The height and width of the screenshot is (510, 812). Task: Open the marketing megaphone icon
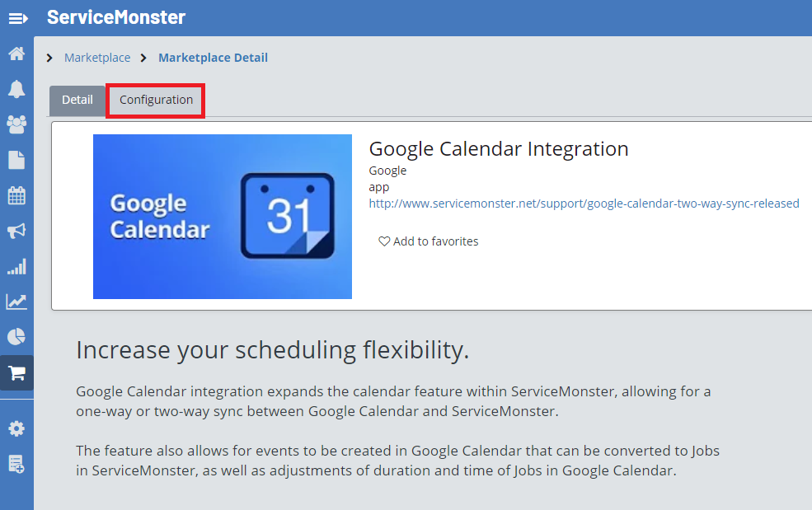[x=16, y=231]
